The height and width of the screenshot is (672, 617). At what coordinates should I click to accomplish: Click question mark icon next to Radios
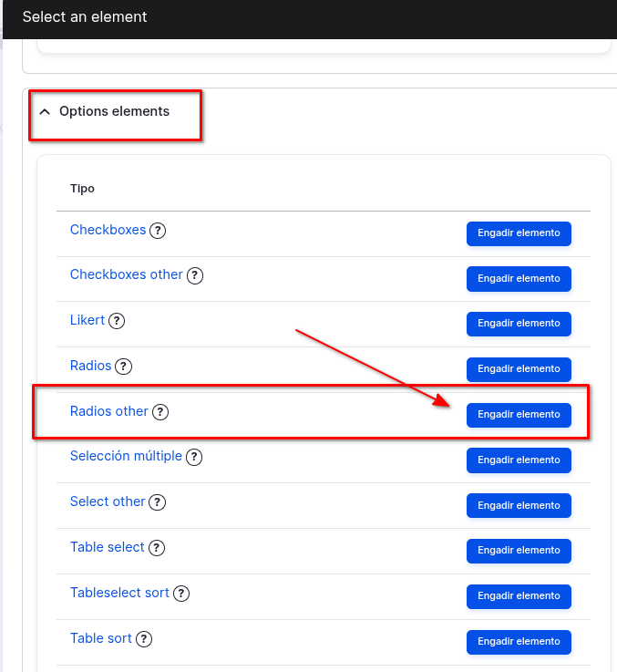[x=124, y=367]
